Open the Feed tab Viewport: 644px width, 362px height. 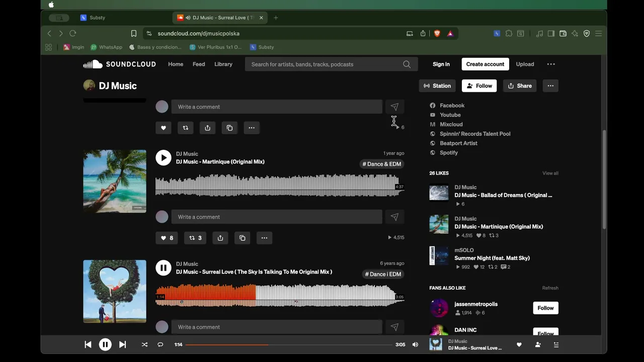[199, 64]
